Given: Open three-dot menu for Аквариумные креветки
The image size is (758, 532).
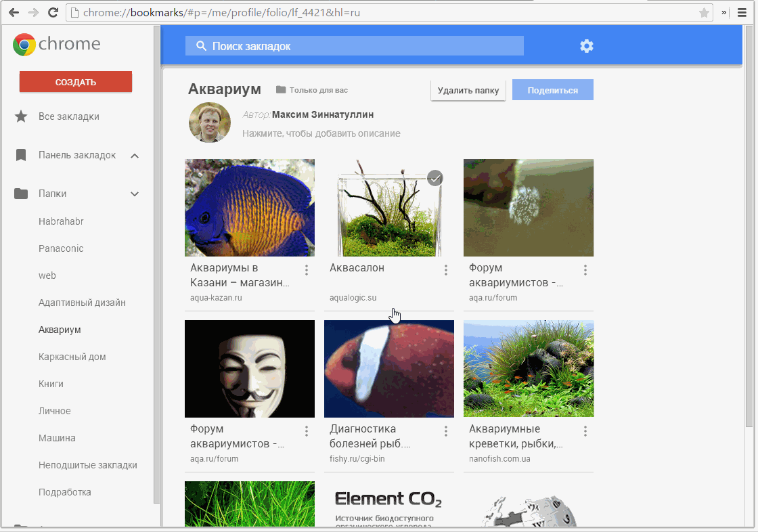Looking at the screenshot, I should [x=585, y=431].
